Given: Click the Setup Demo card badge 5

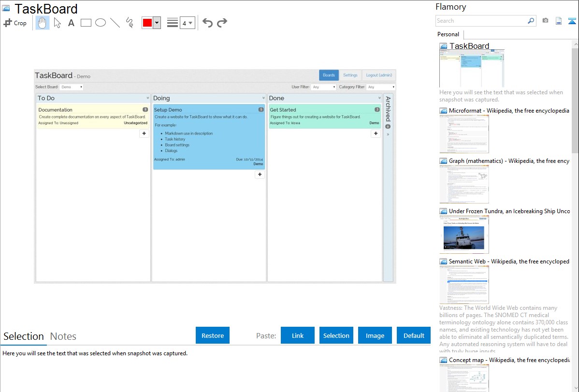Looking at the screenshot, I should pyautogui.click(x=261, y=109).
